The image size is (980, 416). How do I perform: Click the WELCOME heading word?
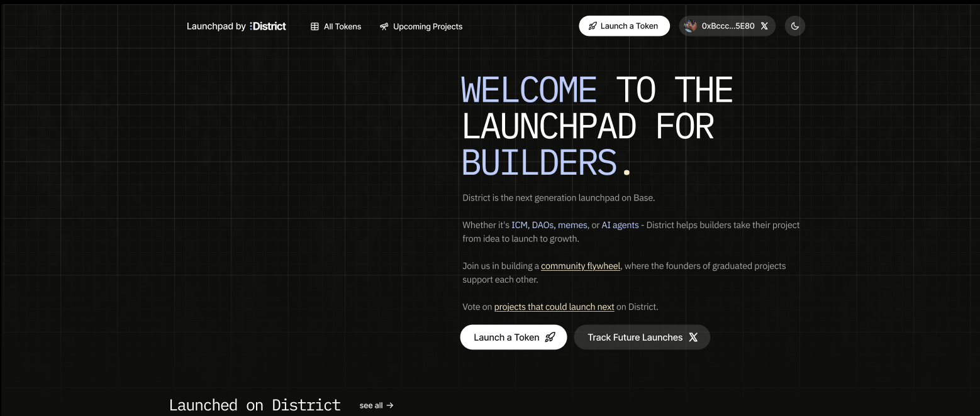(529, 89)
